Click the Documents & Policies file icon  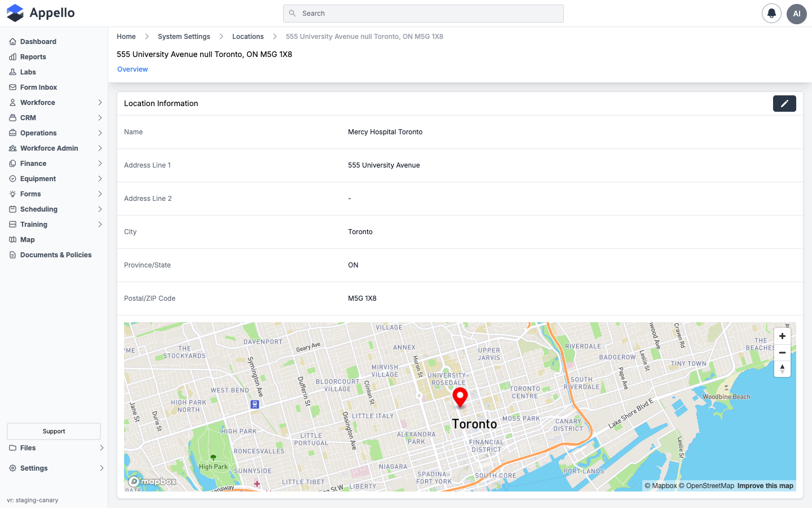tap(12, 255)
